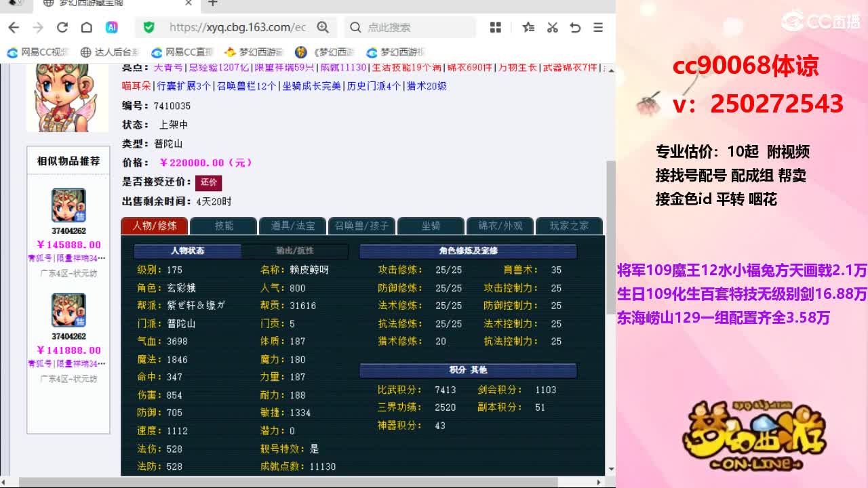Screen dimensions: 868x488
Task: Go back with the browser back arrow
Action: click(14, 27)
